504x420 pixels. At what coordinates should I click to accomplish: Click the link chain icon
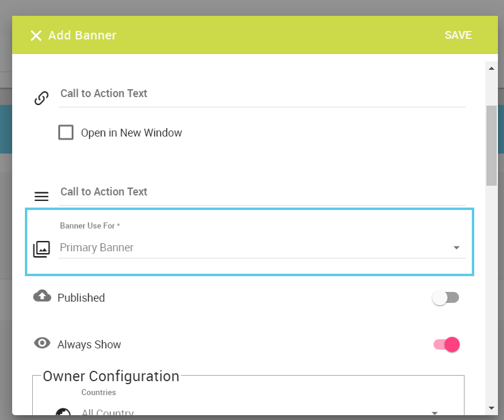(x=41, y=98)
